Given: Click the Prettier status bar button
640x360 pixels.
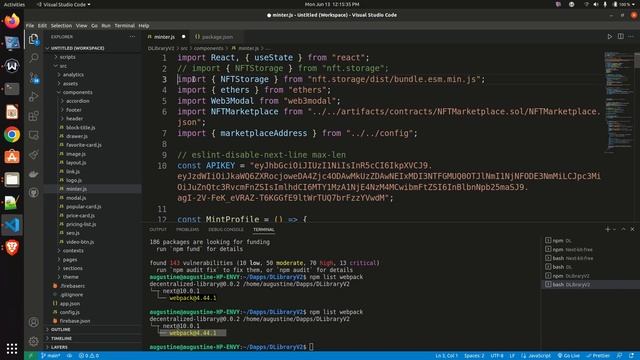Looking at the screenshot, I should pos(598,356).
